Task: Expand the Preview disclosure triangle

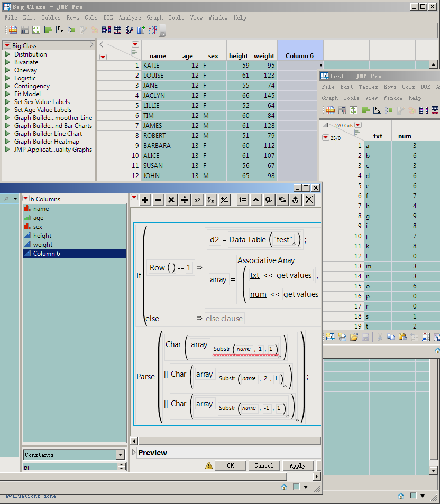Action: [134, 452]
